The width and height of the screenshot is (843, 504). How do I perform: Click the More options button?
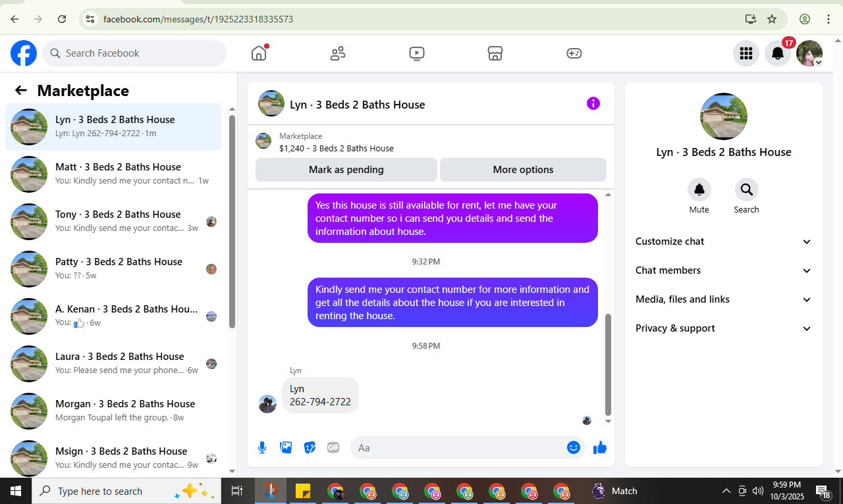523,170
